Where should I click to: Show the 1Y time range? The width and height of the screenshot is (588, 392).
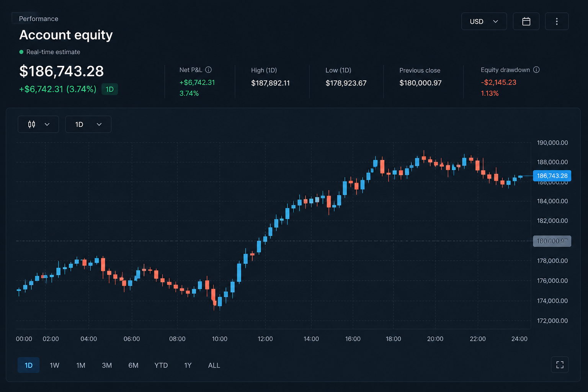(188, 365)
